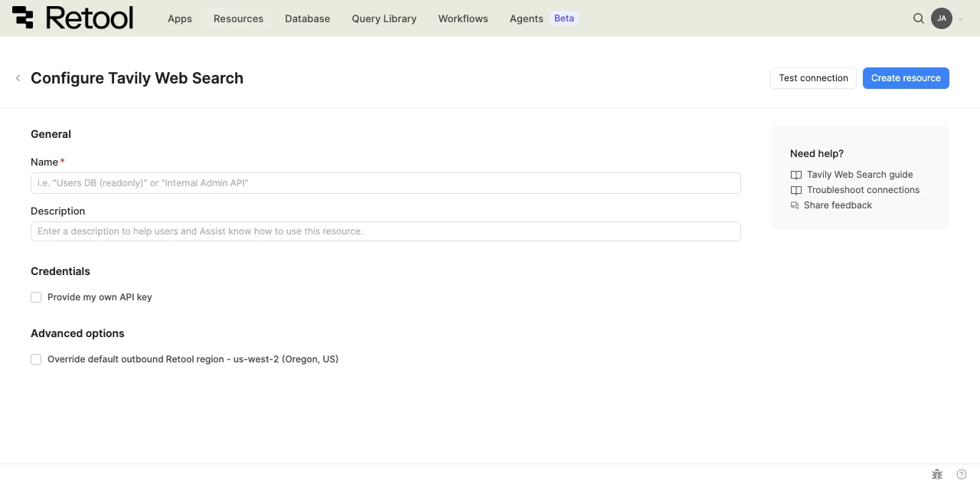Click the Share feedback link

(x=838, y=205)
